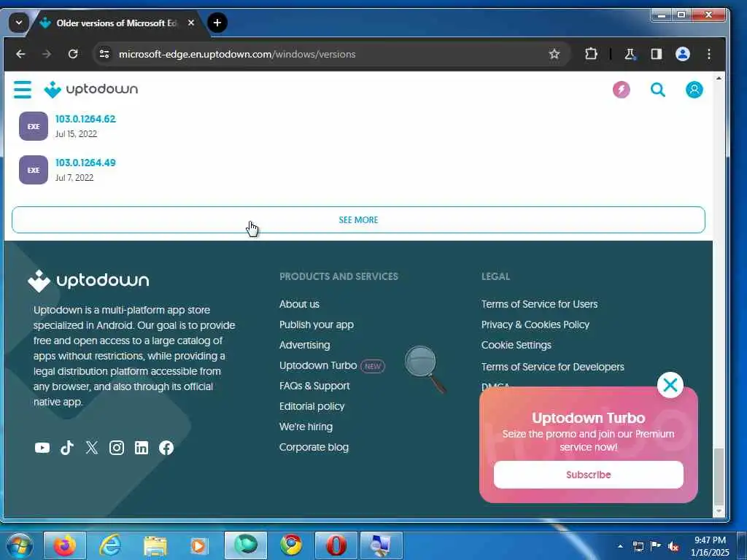Open Uptodown's X (Twitter) page
Viewport: 747px width, 560px height.
click(92, 448)
